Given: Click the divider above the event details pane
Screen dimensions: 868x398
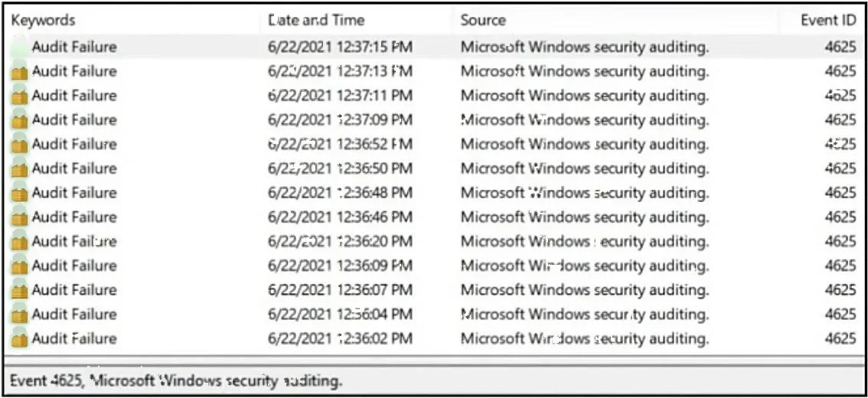Looking at the screenshot, I should (434, 361).
